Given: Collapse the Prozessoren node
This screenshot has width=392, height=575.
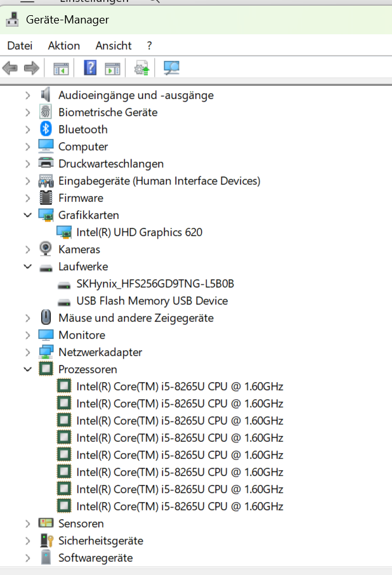Looking at the screenshot, I should 28,369.
